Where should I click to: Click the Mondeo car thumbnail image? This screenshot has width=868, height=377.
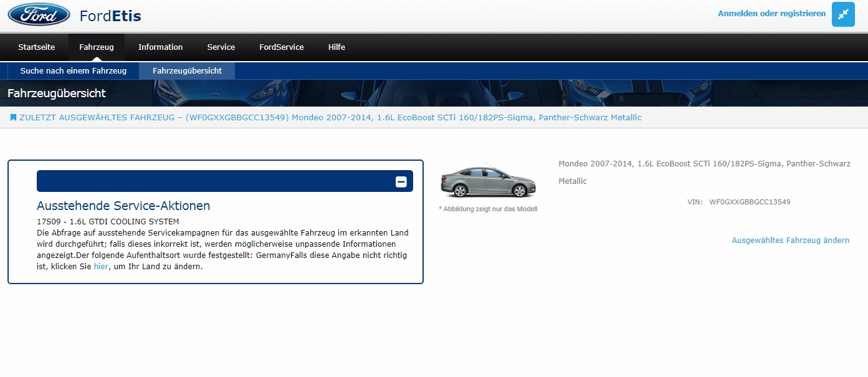pos(488,182)
